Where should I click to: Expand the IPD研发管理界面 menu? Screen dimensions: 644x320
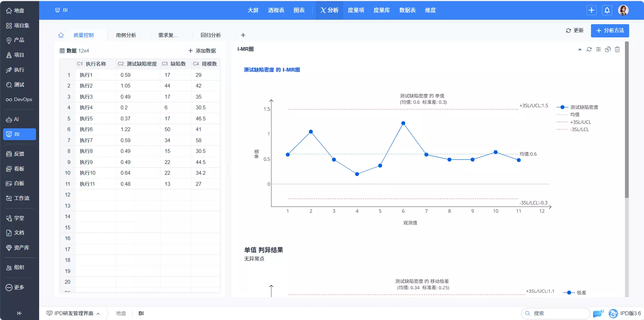pos(73,313)
